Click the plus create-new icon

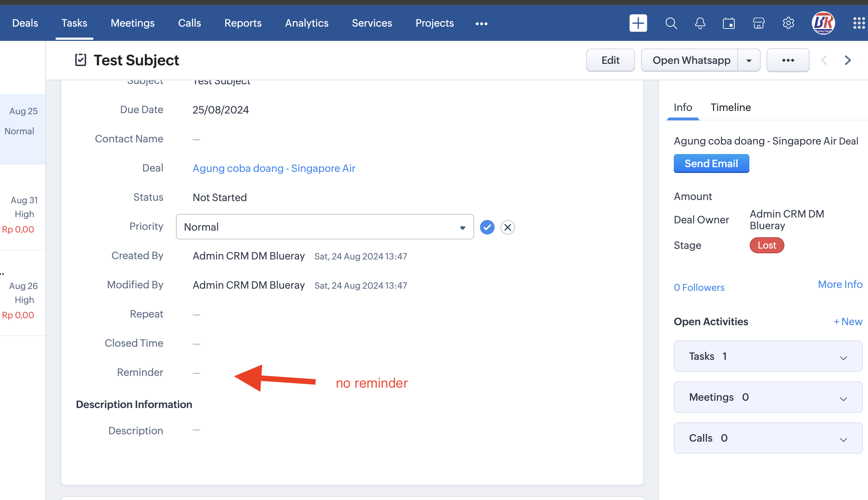[x=638, y=23]
